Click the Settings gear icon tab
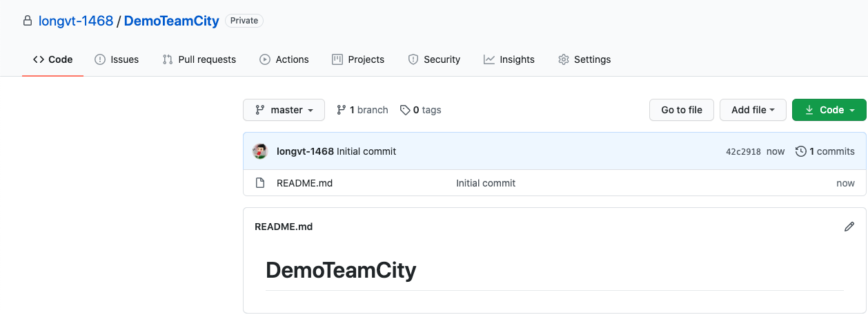This screenshot has height=315, width=868. [x=564, y=59]
